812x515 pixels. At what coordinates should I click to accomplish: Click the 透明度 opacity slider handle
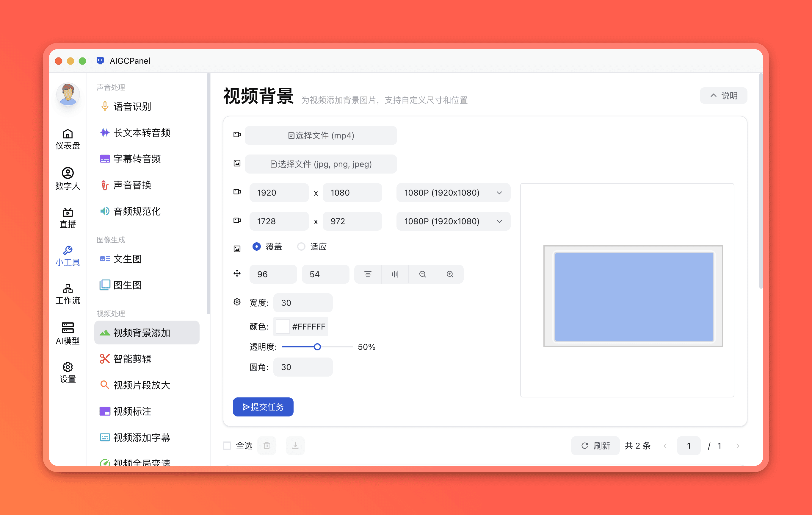[317, 347]
